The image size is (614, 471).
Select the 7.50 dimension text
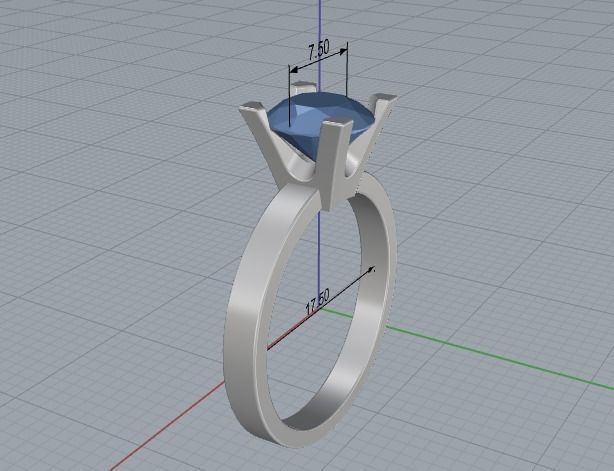tap(319, 51)
